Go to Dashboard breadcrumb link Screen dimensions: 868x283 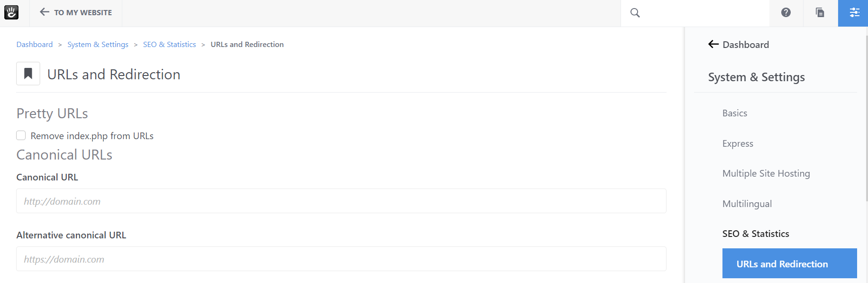coord(35,44)
